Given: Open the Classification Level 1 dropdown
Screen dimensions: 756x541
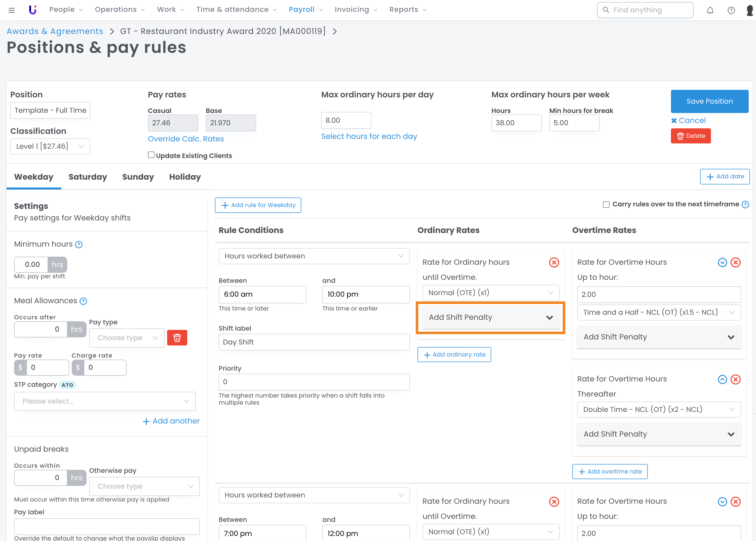Looking at the screenshot, I should pyautogui.click(x=50, y=146).
